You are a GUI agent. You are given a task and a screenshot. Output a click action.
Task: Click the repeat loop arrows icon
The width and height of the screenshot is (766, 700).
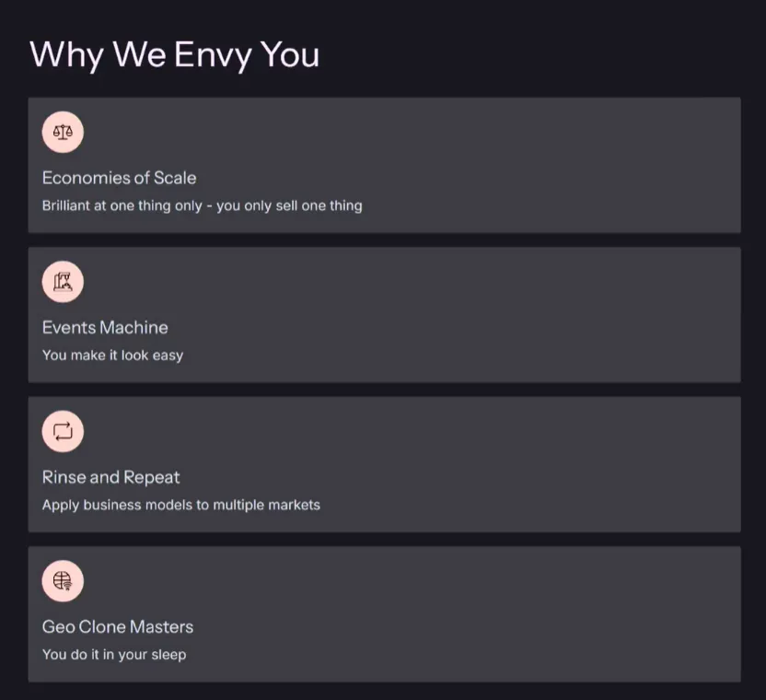click(x=63, y=431)
